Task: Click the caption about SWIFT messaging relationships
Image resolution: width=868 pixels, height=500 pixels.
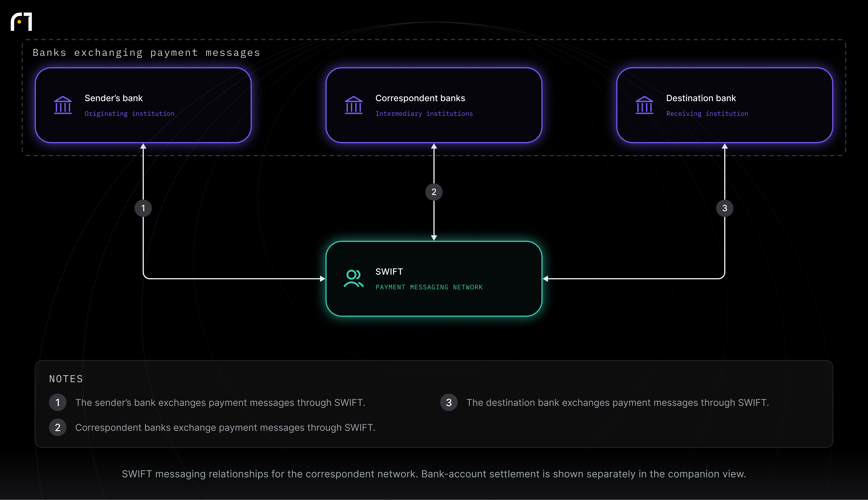Action: [x=434, y=474]
